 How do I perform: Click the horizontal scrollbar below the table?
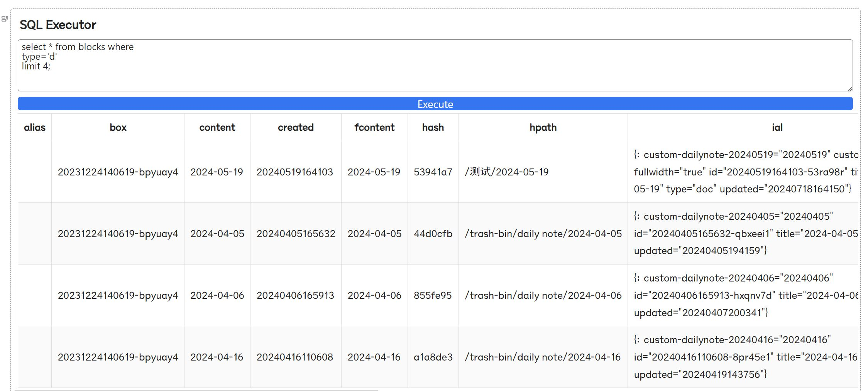[196, 390]
